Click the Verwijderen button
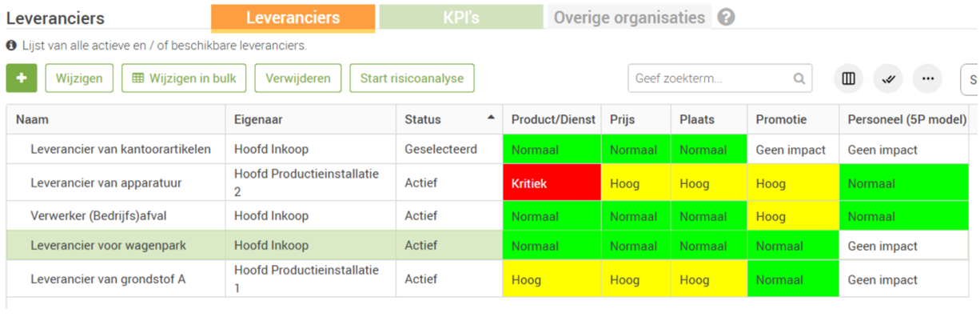980x333 pixels. pos(298,78)
